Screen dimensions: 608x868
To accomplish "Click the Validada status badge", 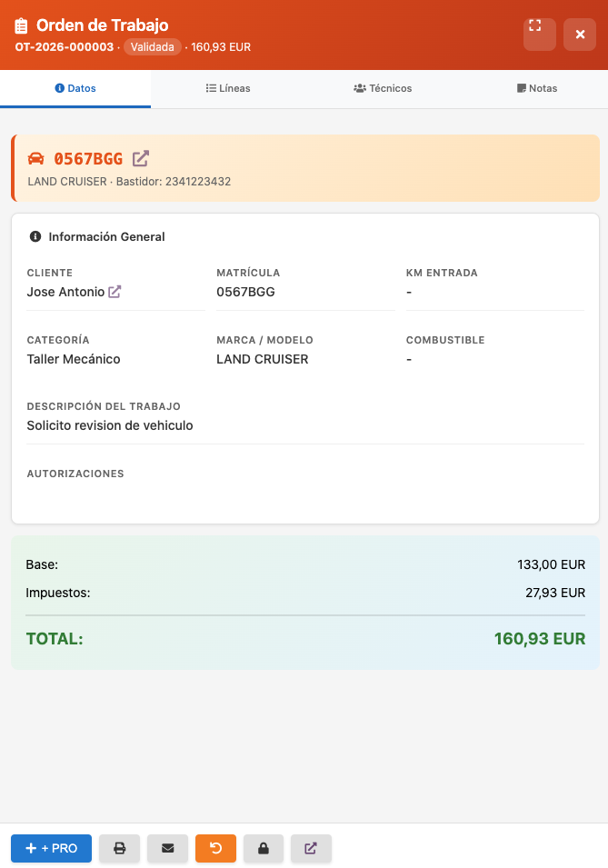I will click(152, 47).
